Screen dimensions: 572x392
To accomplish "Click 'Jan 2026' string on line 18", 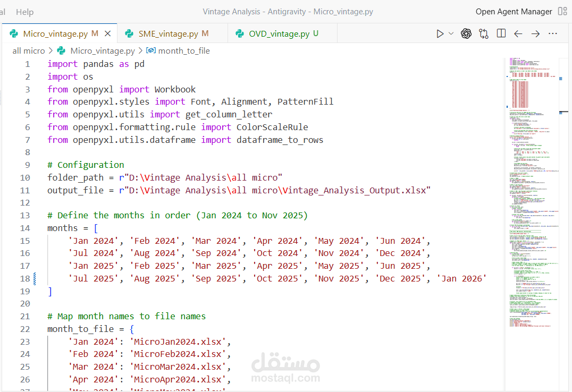I will point(462,279).
